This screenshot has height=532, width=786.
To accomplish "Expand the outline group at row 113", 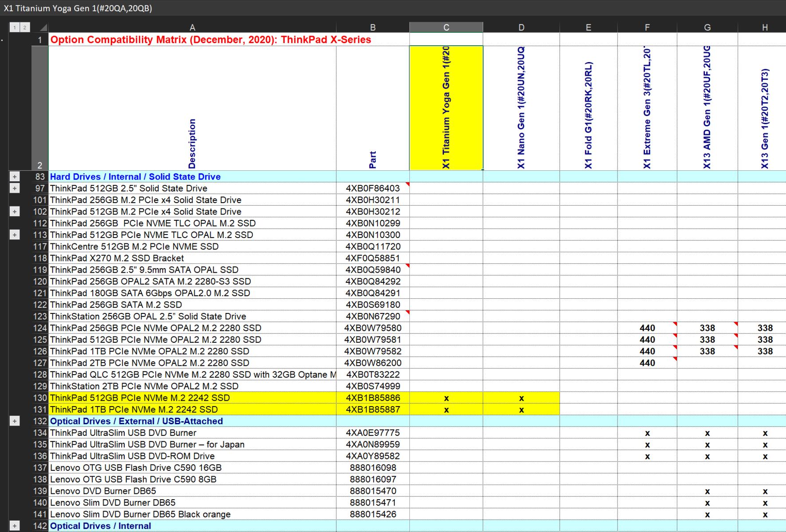I will point(15,235).
